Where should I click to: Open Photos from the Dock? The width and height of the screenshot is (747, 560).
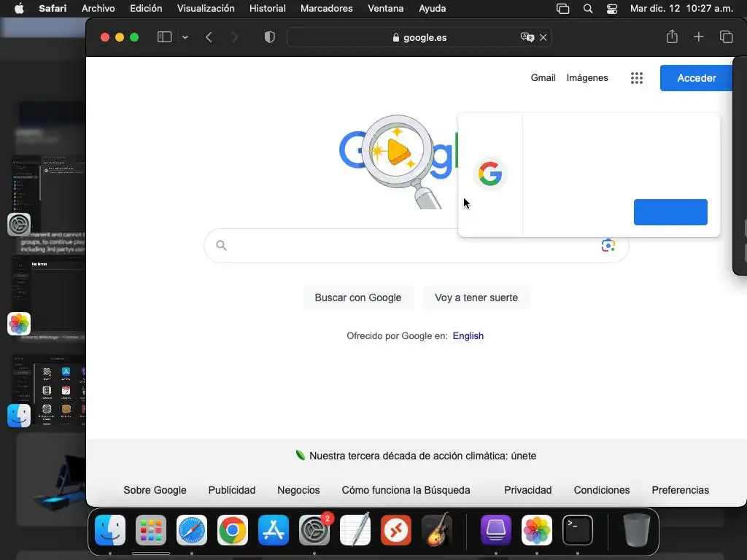click(x=537, y=529)
